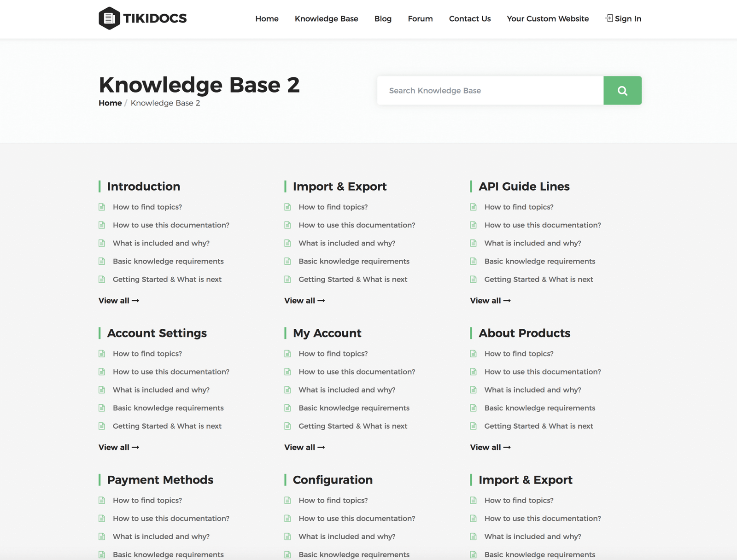Click the TIKIDOCS hexagon logo icon
Viewport: 737px width, 560px height.
[x=109, y=18]
